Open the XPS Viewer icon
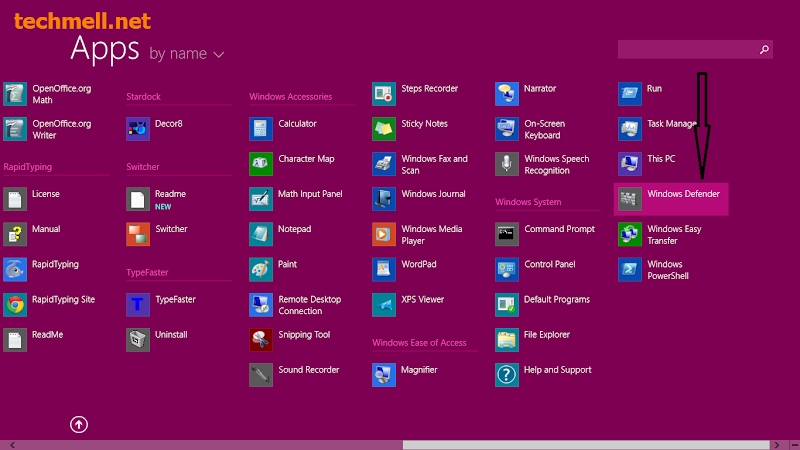 tap(384, 305)
